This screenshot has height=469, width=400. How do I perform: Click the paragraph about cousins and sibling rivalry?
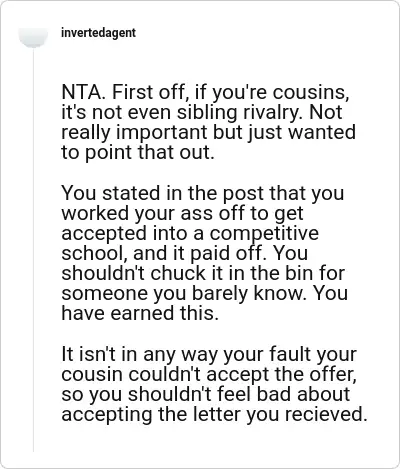[208, 122]
